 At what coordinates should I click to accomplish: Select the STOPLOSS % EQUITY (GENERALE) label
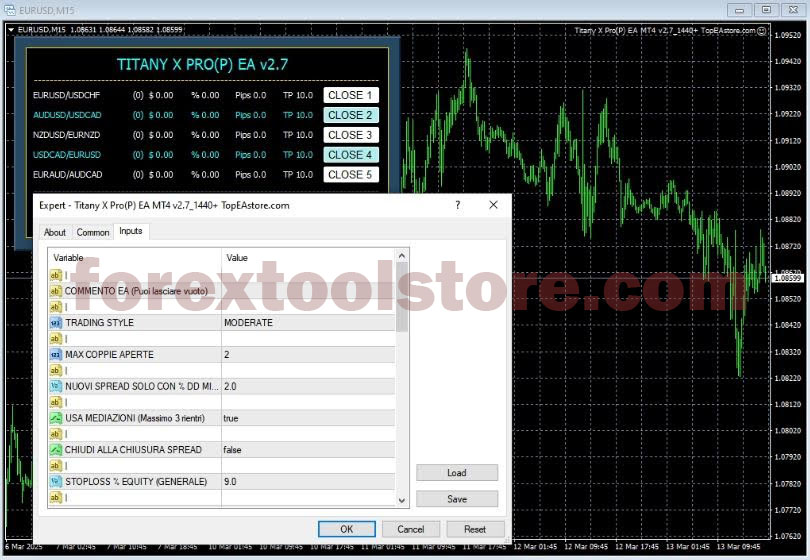(x=136, y=481)
